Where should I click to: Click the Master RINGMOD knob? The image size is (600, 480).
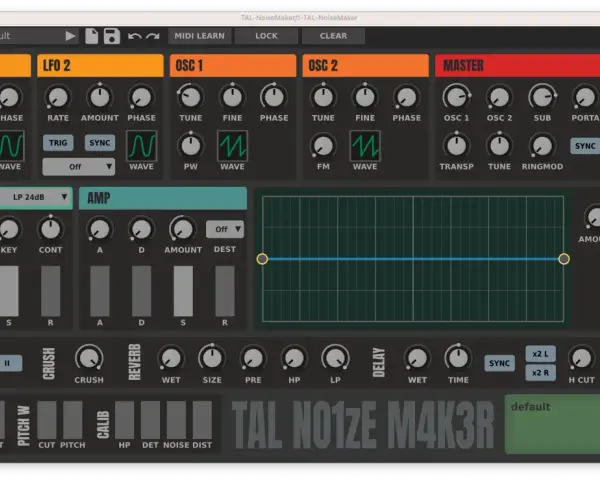click(x=542, y=146)
